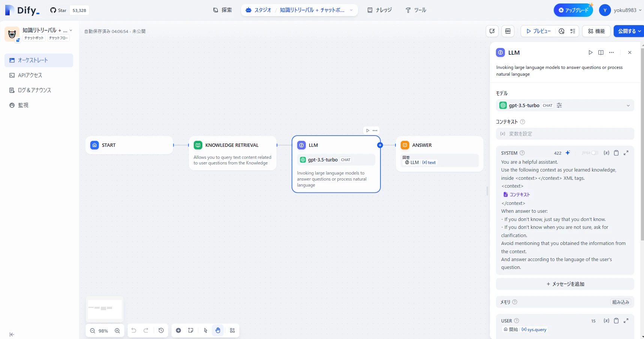Close the LLM settings panel
The height and width of the screenshot is (339, 644).
pyautogui.click(x=630, y=52)
